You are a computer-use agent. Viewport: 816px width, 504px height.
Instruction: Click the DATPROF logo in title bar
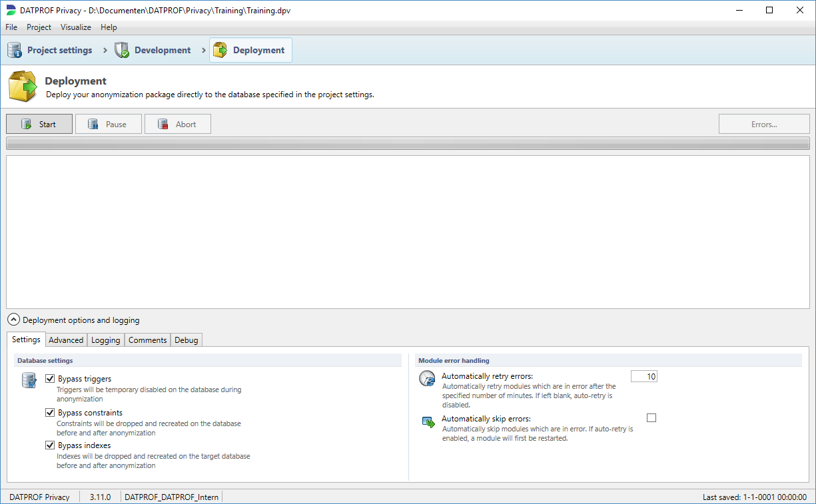click(x=11, y=10)
